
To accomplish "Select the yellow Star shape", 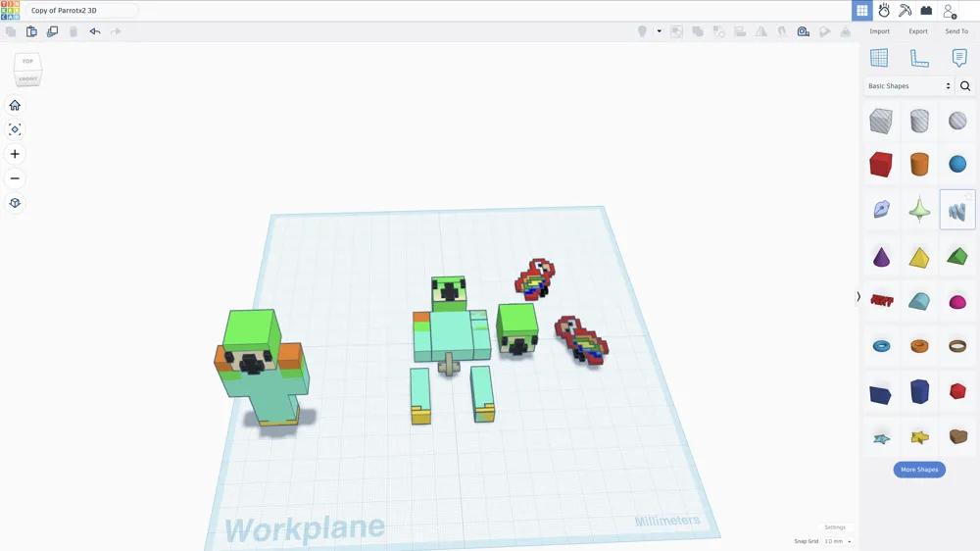I will (919, 436).
